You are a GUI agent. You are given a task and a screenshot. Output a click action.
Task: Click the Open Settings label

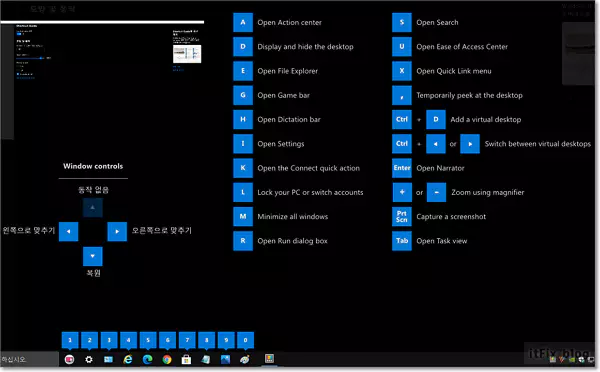(280, 144)
